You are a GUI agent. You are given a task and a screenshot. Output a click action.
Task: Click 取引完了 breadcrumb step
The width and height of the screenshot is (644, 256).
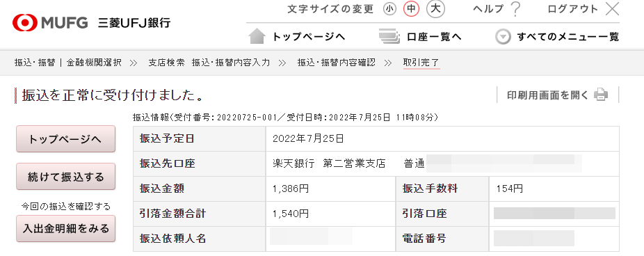[x=421, y=63]
